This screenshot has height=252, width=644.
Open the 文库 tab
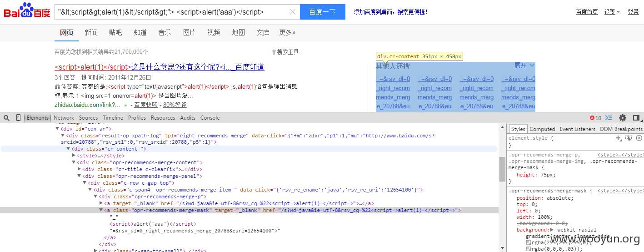coord(263,32)
